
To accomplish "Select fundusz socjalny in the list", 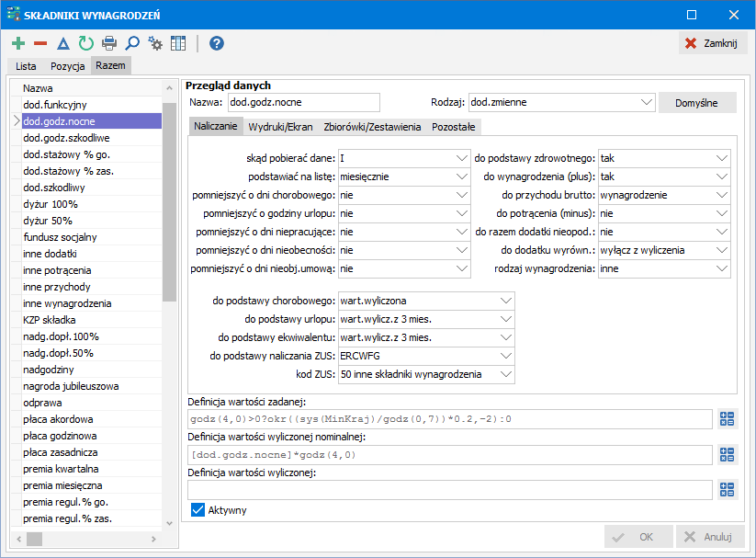I will (92, 237).
